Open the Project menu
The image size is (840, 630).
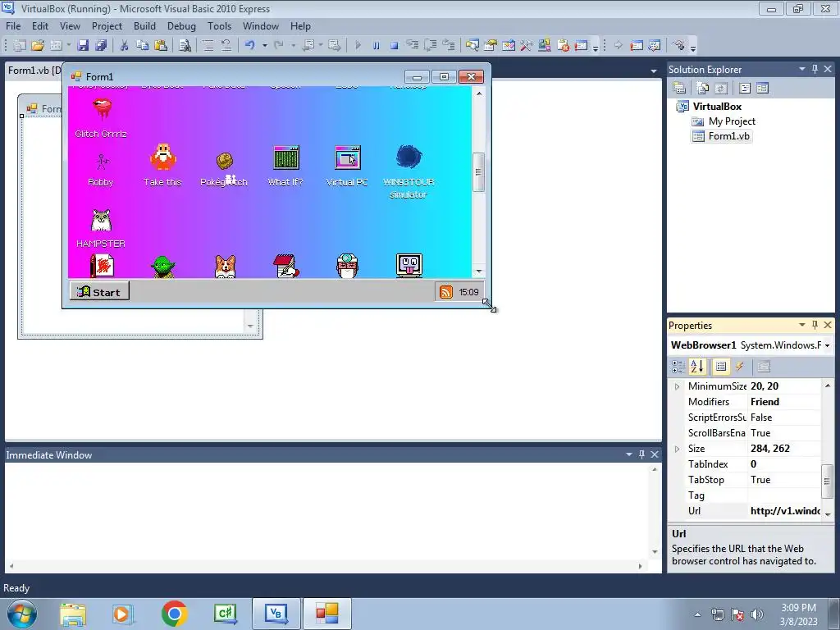tap(107, 25)
